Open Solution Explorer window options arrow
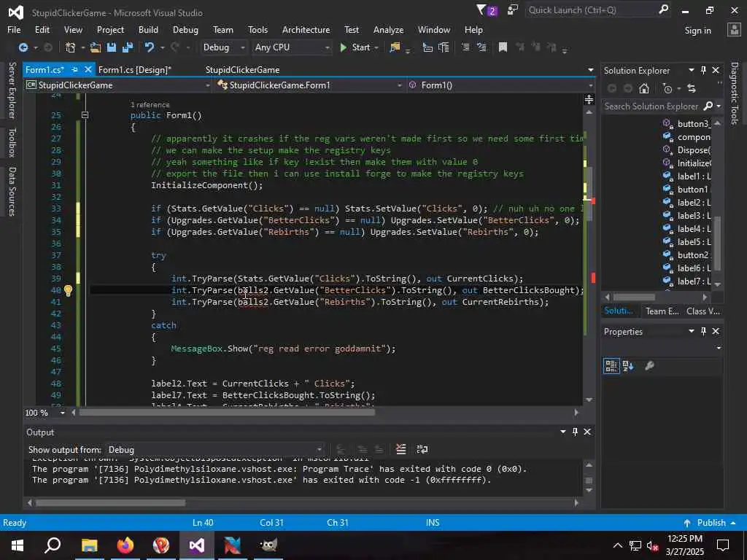The height and width of the screenshot is (560, 747). 692,70
